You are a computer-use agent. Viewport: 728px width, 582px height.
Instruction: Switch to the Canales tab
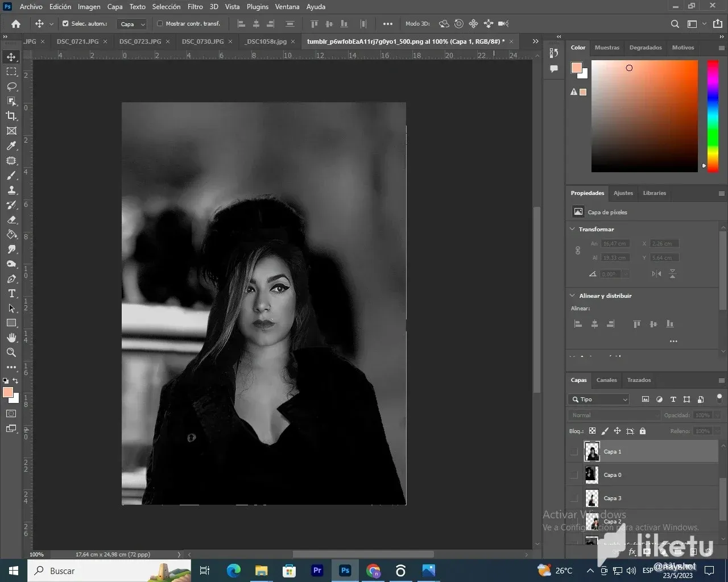point(606,380)
